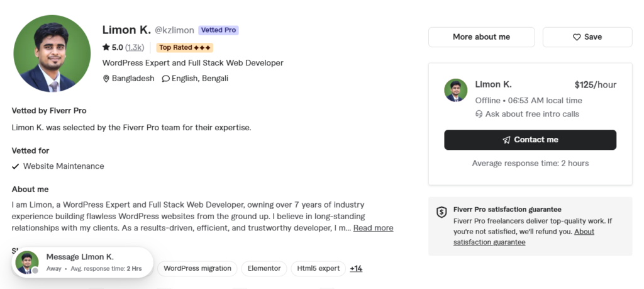Click the avatar in the message popup

click(27, 263)
